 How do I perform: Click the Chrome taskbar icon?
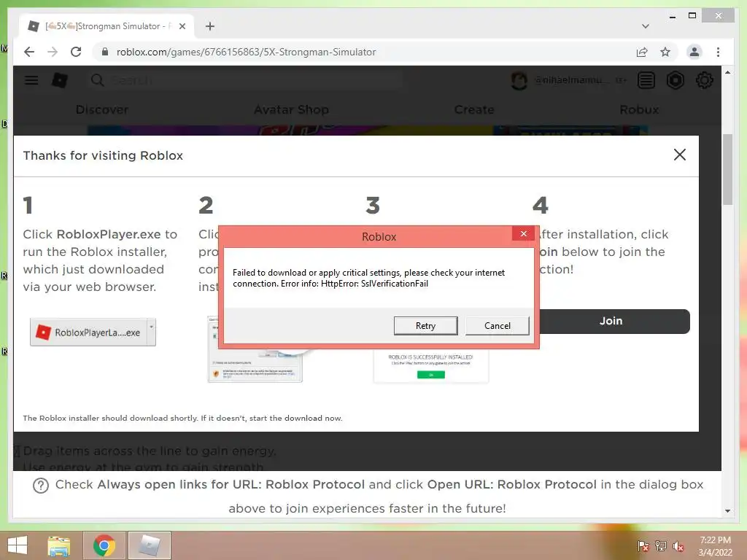(x=104, y=545)
